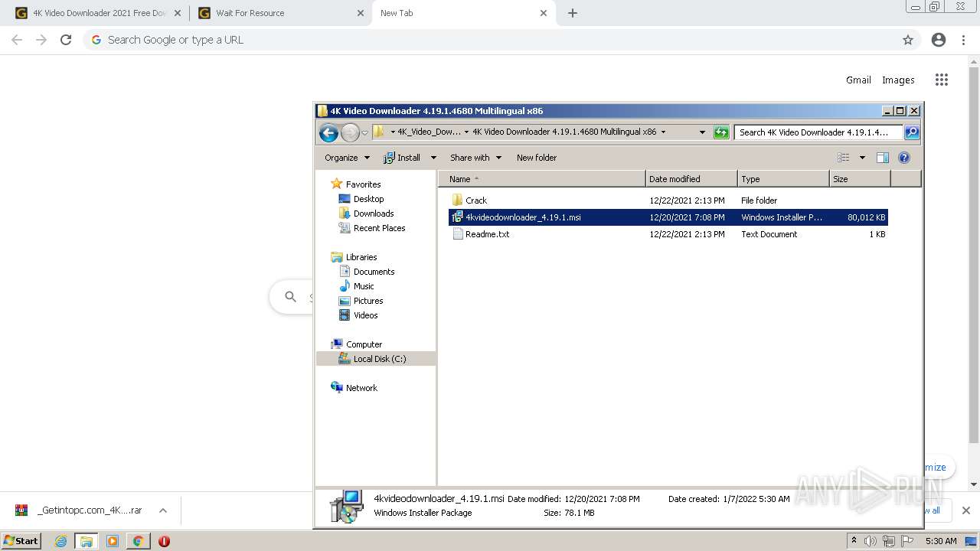Click Chrome taskbar icon
This screenshot has height=551, width=980.
(138, 541)
